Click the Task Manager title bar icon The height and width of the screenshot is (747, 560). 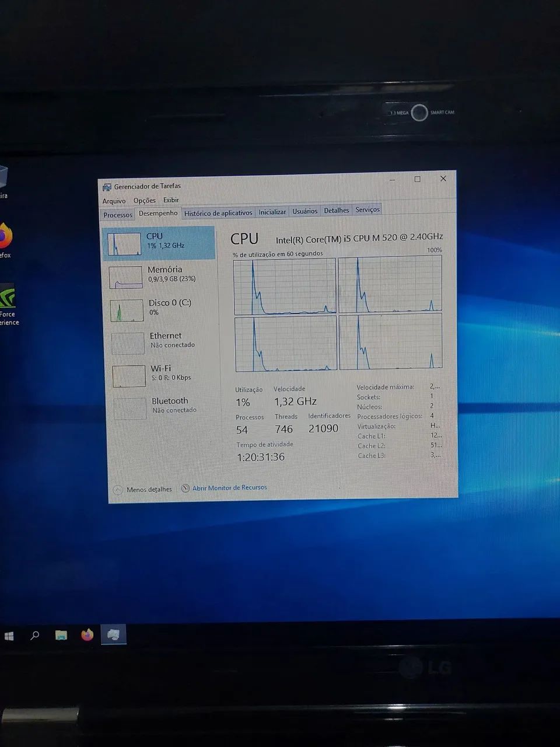[x=107, y=187]
